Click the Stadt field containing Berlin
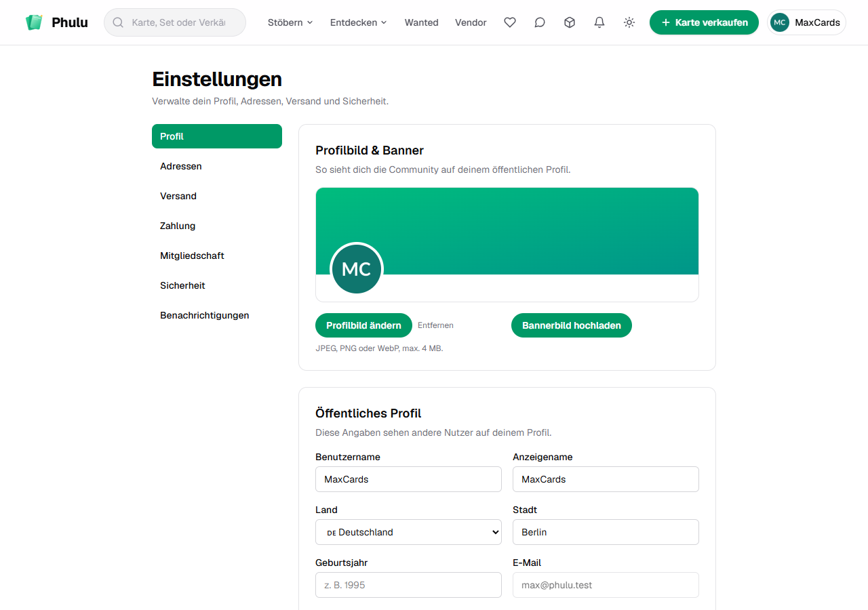 606,532
